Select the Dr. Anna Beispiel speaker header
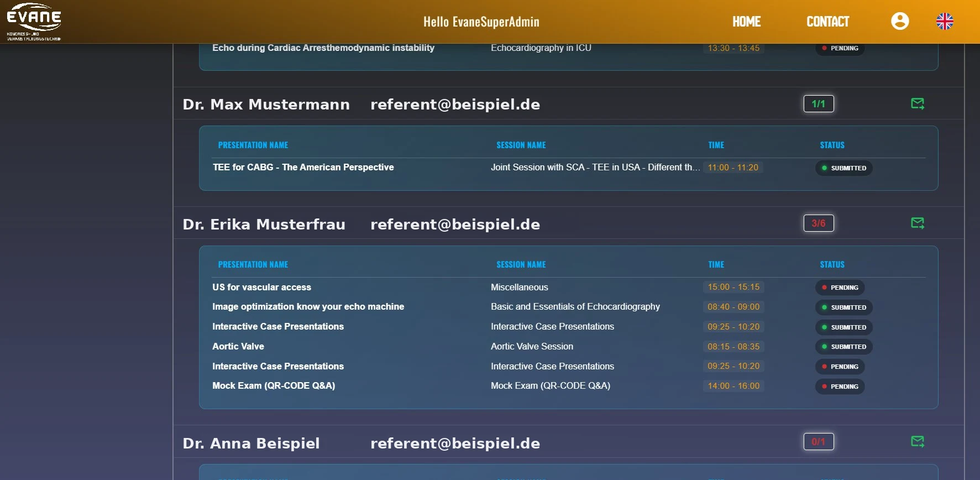Image resolution: width=980 pixels, height=480 pixels. click(x=251, y=443)
